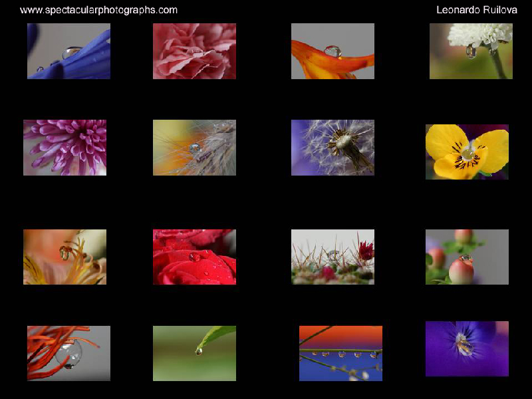View the yellow pansy photo
Viewport: 532px width, 399px height.
pyautogui.click(x=467, y=152)
